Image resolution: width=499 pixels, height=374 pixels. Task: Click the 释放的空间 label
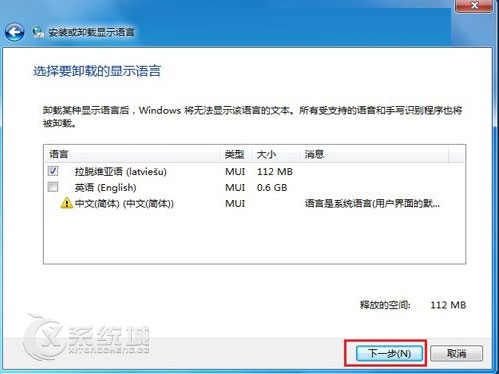point(385,305)
